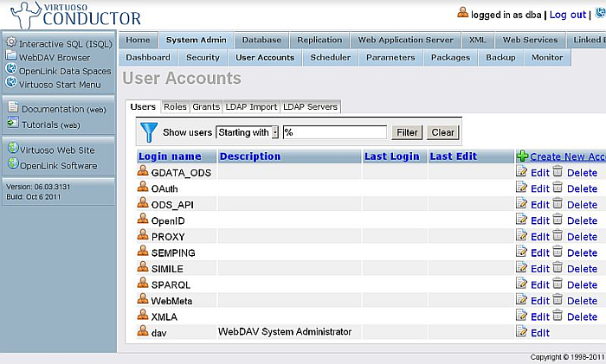Click the edit pencil icon for SIMILE

521,267
